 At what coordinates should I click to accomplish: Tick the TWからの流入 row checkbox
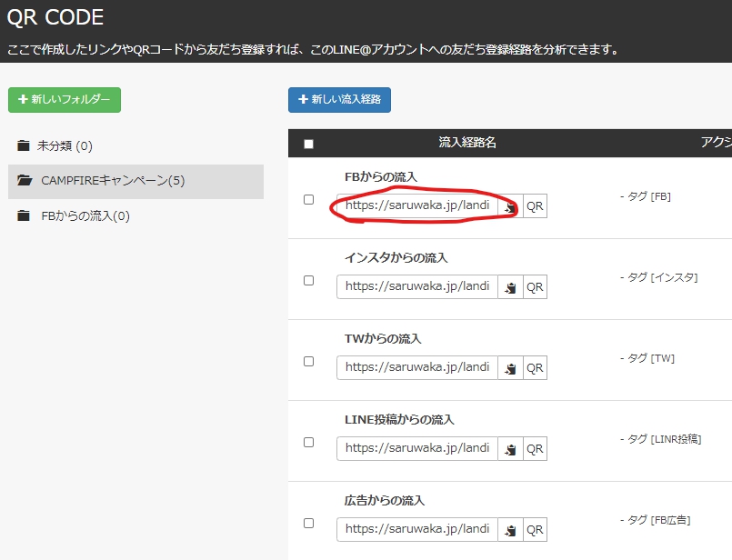(308, 362)
